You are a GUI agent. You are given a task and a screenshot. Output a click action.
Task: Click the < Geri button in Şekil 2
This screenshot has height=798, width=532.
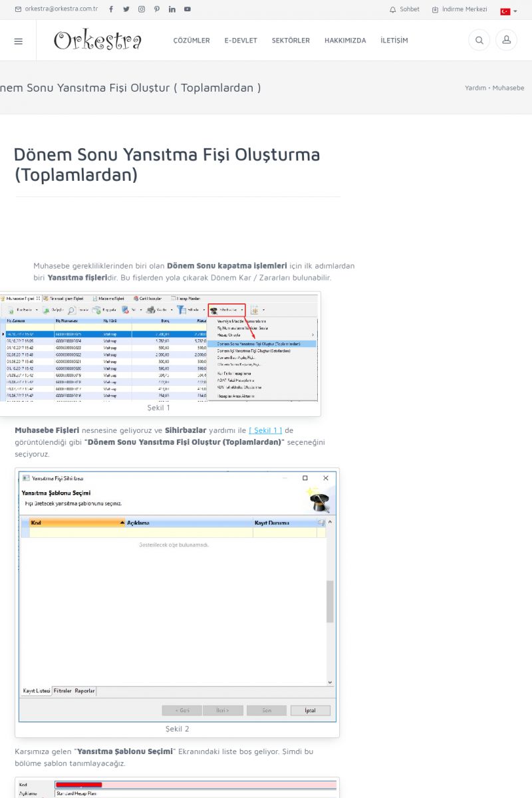point(182,710)
